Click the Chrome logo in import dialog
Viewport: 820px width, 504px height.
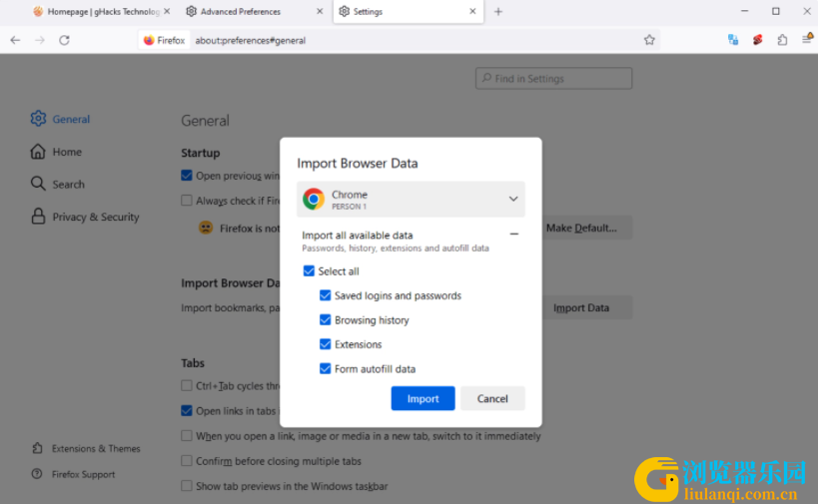point(314,200)
